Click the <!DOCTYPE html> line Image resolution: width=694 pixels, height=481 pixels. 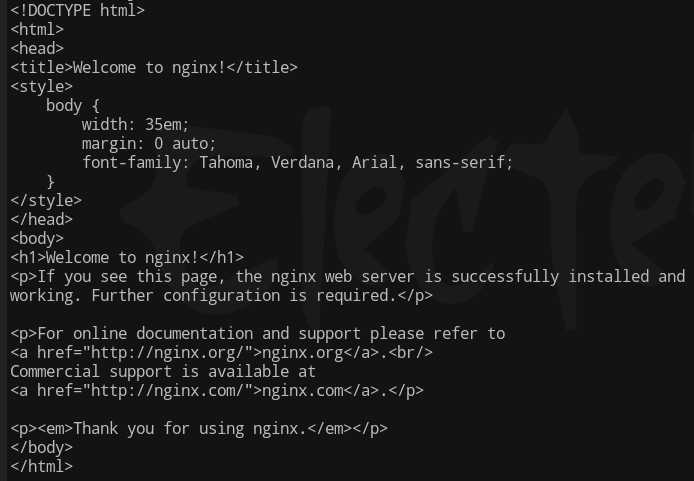click(77, 10)
